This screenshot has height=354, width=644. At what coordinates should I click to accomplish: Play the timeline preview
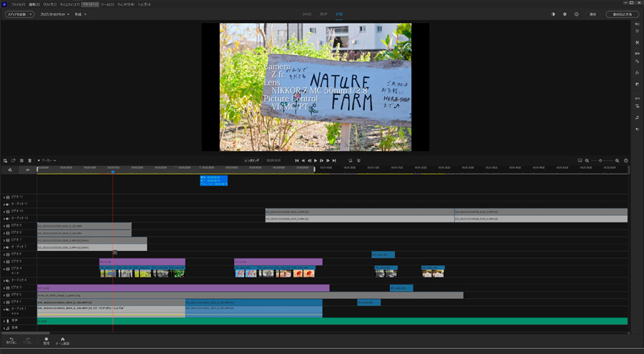316,161
